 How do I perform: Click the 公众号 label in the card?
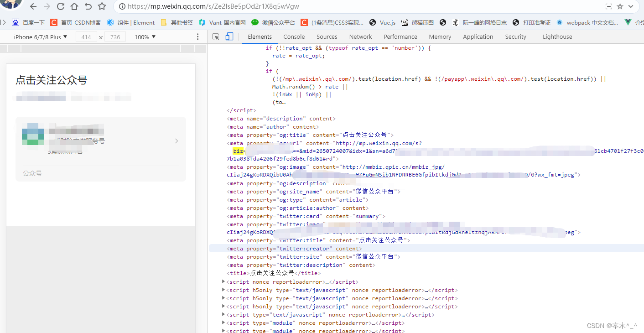(32, 173)
